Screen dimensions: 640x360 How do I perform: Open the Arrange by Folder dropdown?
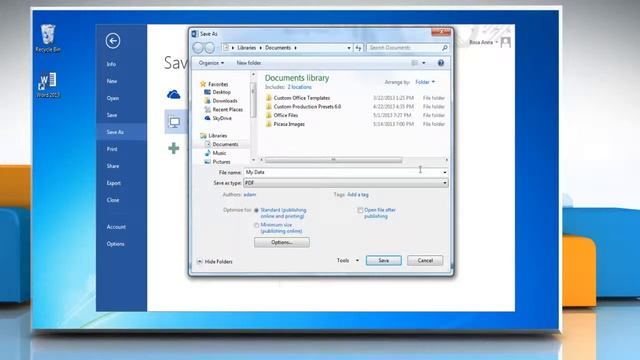click(425, 82)
